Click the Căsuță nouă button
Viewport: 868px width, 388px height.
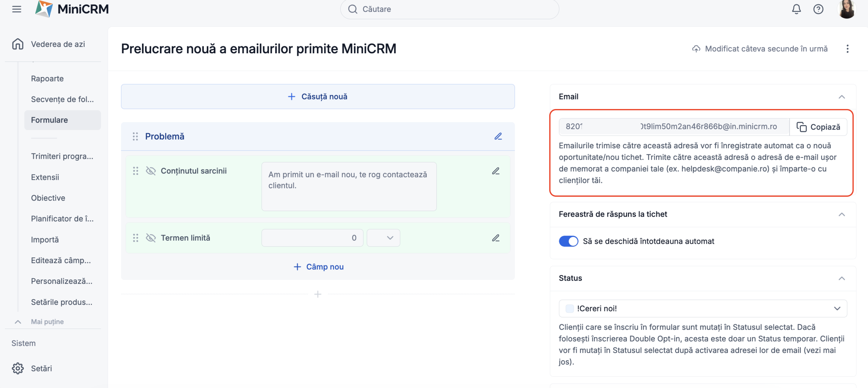pos(318,97)
